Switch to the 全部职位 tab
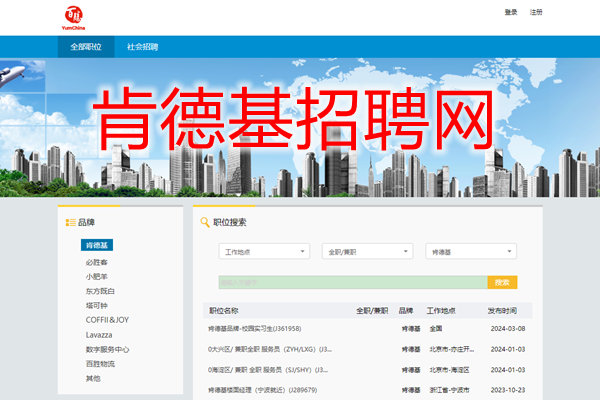This screenshot has height=400, width=600. click(86, 47)
